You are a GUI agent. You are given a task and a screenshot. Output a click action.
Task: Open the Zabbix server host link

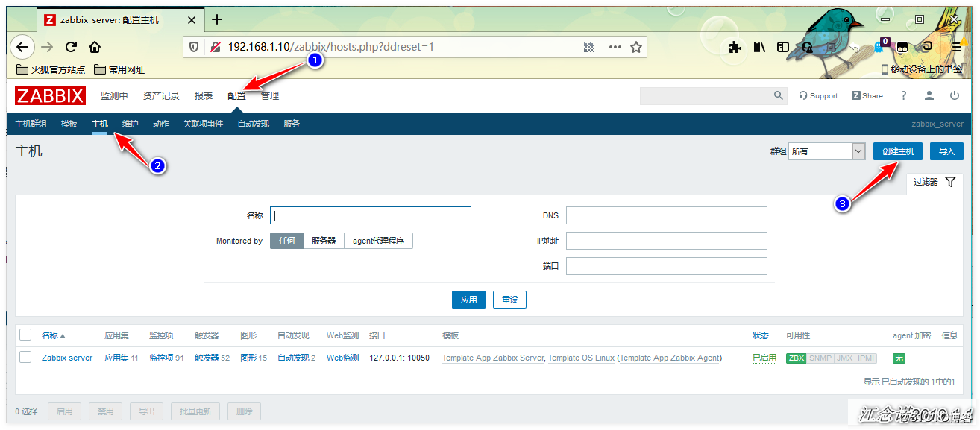67,358
